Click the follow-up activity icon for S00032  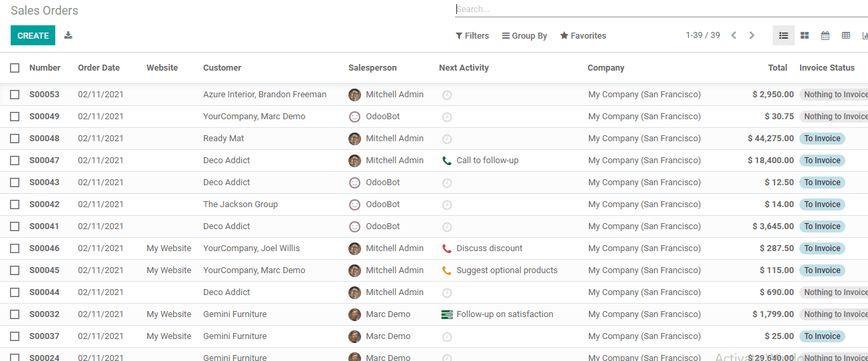pyautogui.click(x=447, y=314)
